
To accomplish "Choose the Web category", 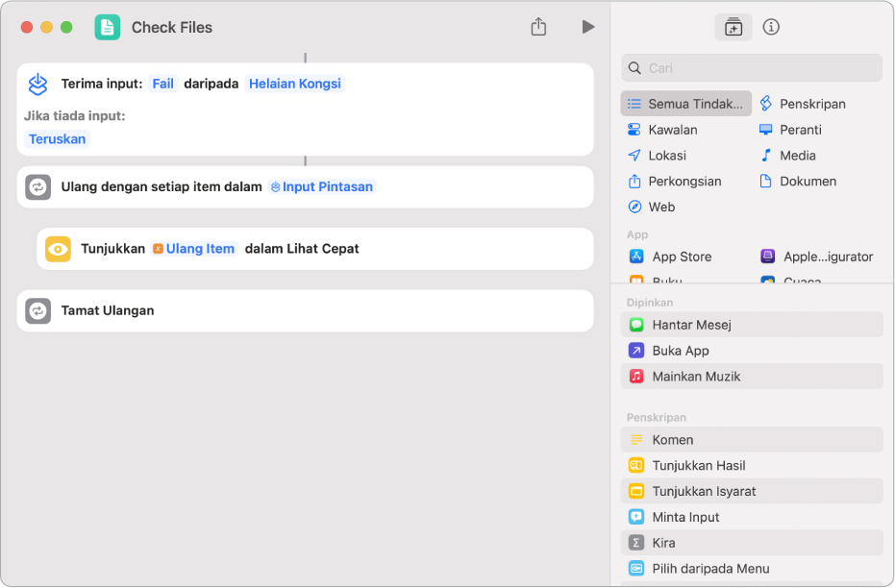I will pyautogui.click(x=651, y=207).
